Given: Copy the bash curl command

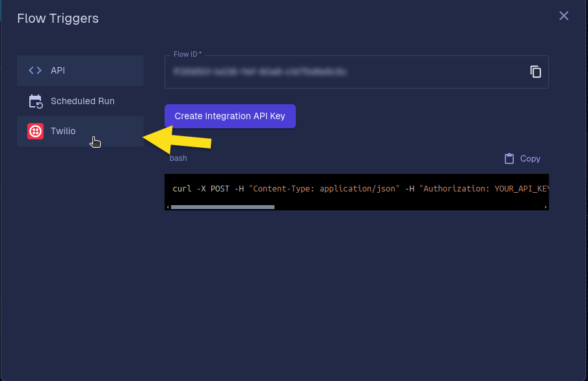Looking at the screenshot, I should (522, 158).
